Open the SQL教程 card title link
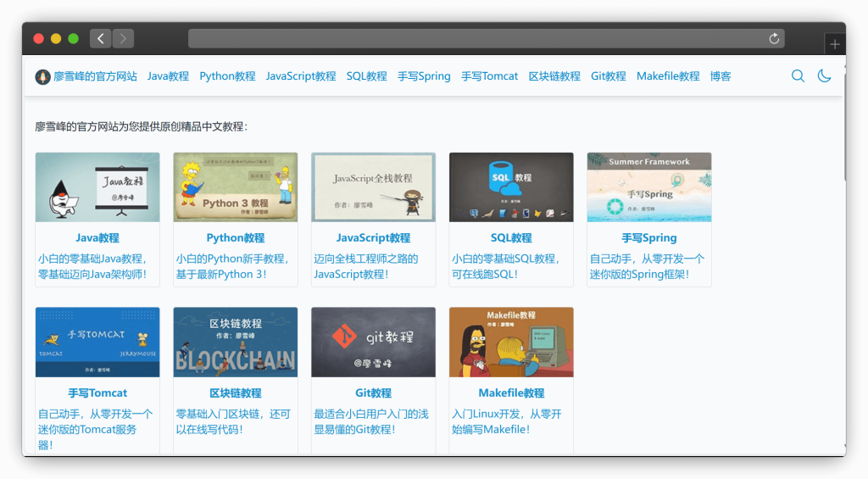The width and height of the screenshot is (868, 479). tap(511, 238)
